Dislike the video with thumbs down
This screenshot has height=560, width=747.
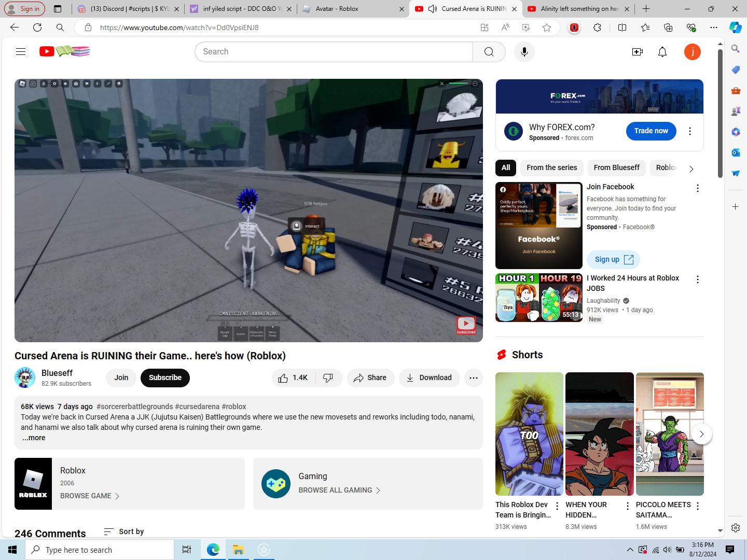coord(328,378)
